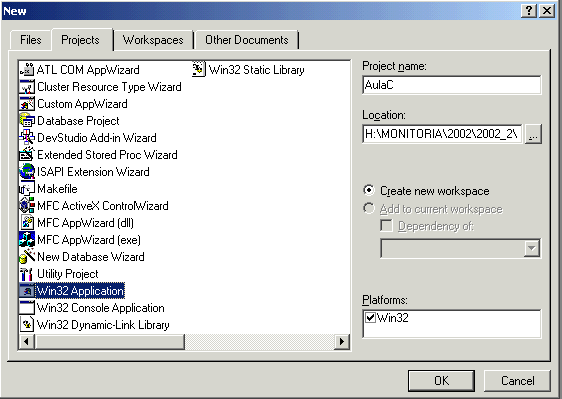Choose the Cluster Resource Type Wizard icon
562x399 pixels.
[27, 87]
